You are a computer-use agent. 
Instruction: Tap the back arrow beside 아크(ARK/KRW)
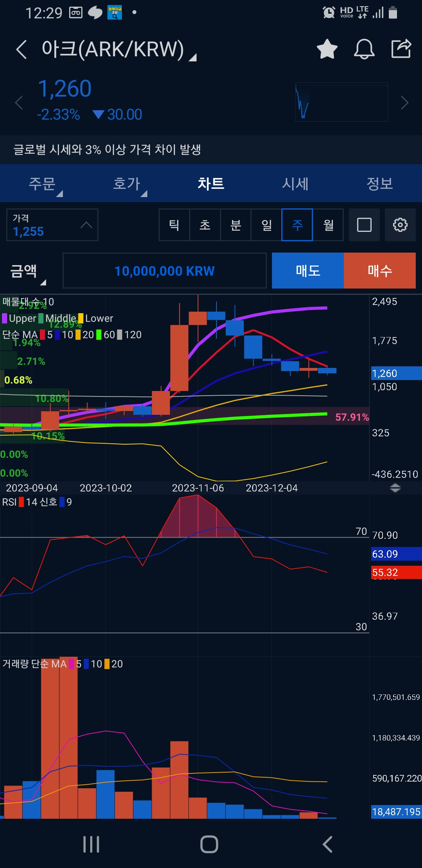pyautogui.click(x=21, y=50)
